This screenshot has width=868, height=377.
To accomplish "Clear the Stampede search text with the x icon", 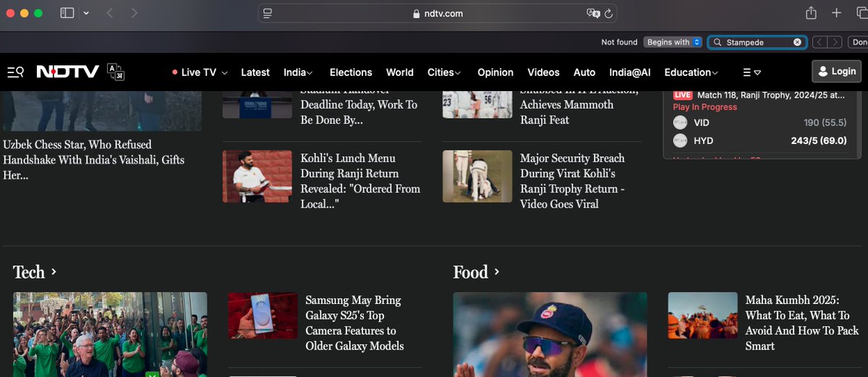I will click(x=797, y=42).
